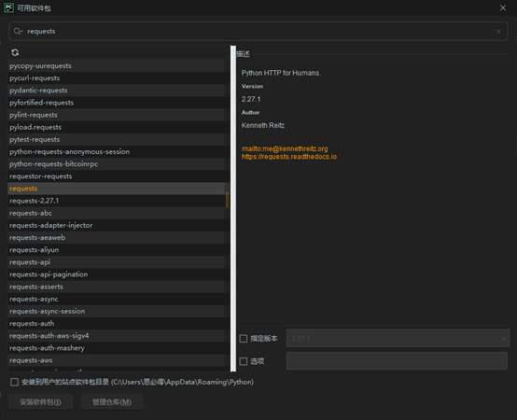Open the version 2.27.1 dropdown

pos(398,338)
